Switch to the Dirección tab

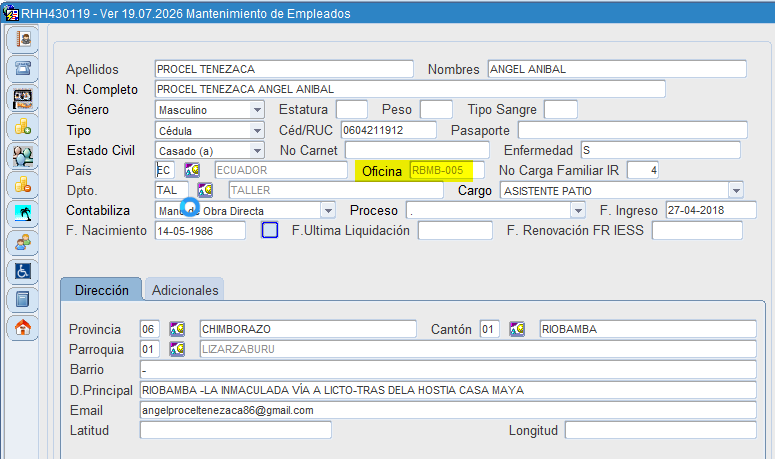101,290
